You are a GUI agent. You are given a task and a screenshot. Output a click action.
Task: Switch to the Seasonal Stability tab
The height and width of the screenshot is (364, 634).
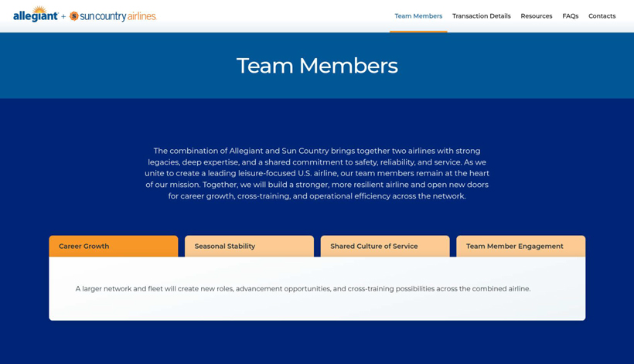tap(249, 247)
